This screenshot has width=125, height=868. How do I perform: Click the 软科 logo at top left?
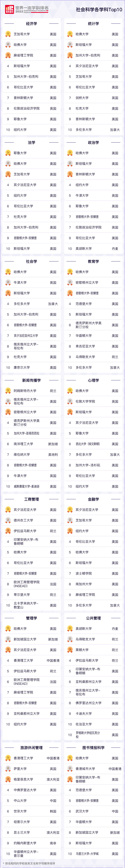click(x=9, y=9)
